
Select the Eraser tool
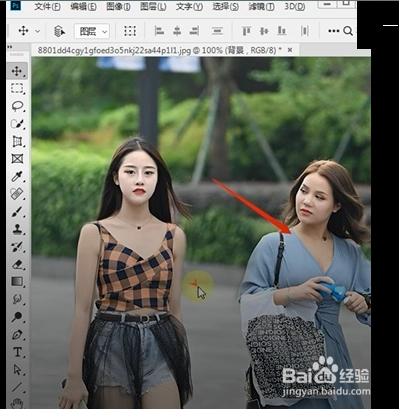tap(17, 264)
